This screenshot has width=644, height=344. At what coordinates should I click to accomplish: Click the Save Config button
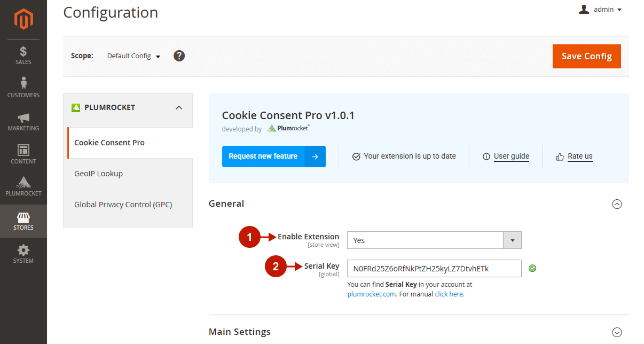tap(586, 56)
